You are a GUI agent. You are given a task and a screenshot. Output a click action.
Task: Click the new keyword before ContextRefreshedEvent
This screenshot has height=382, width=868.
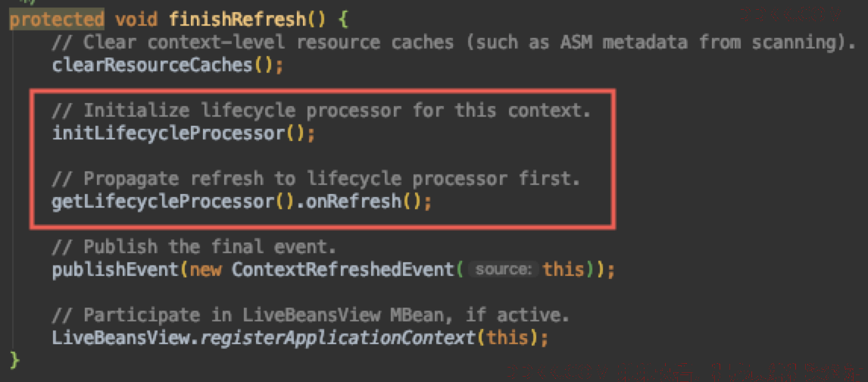point(205,270)
